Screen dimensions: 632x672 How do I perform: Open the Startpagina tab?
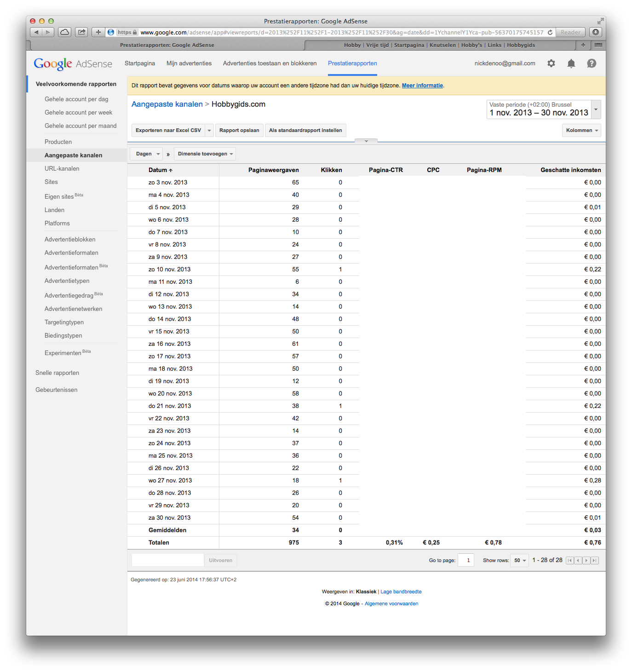(140, 63)
